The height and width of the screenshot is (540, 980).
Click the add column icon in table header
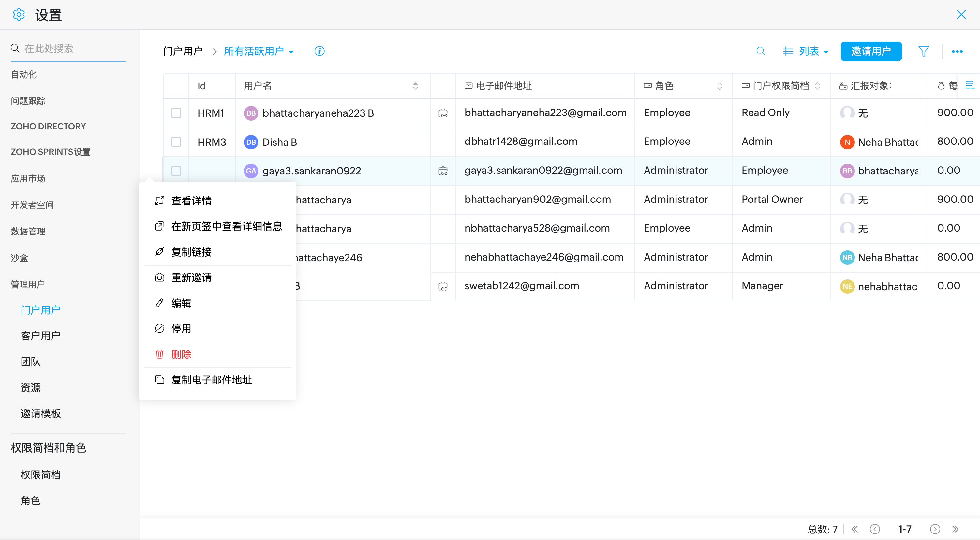(x=970, y=85)
